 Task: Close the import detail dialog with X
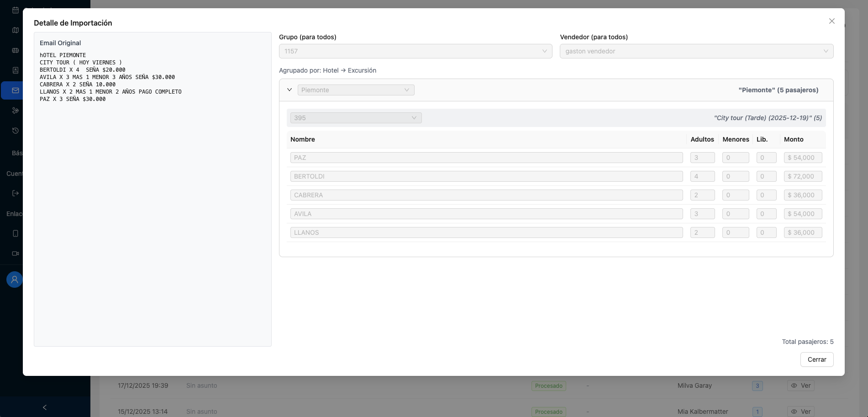(831, 21)
